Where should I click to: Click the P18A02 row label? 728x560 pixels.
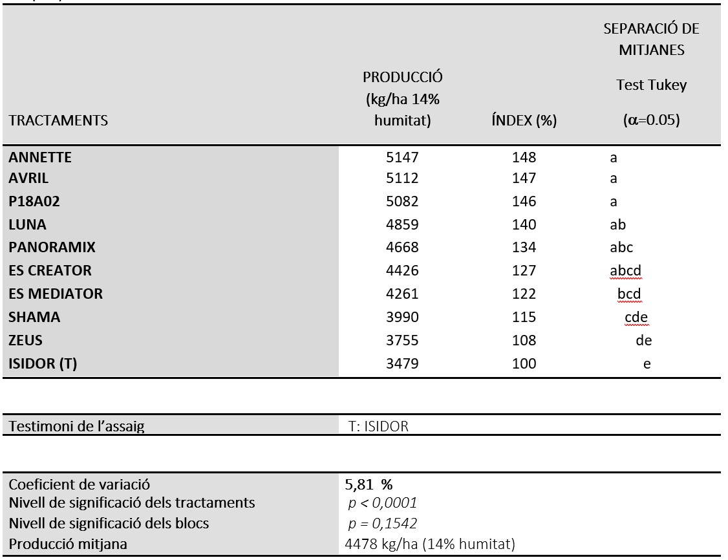34,202
